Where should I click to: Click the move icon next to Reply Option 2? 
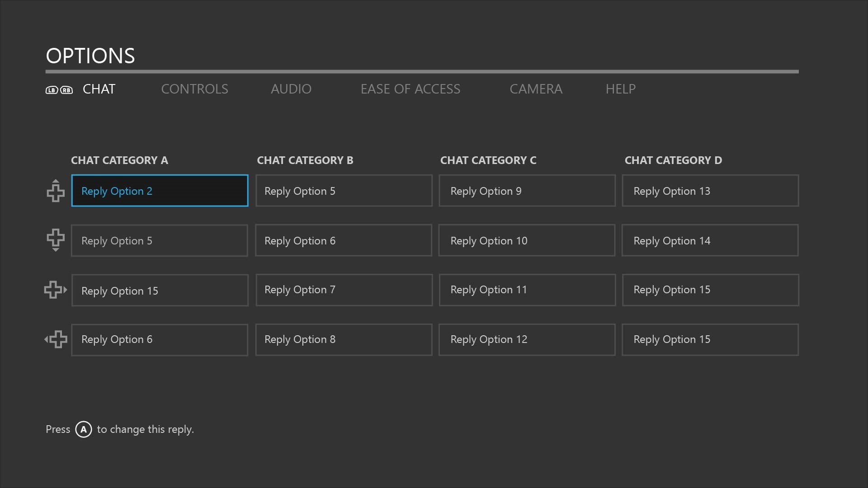pos(56,191)
